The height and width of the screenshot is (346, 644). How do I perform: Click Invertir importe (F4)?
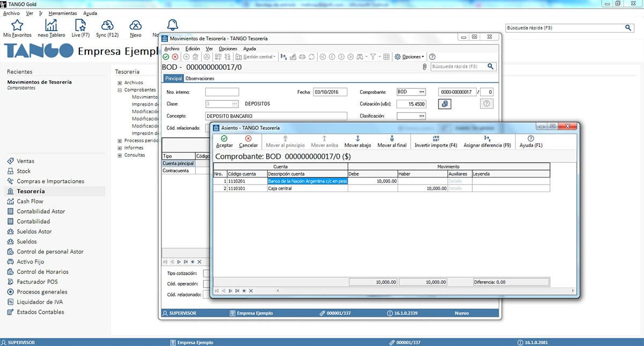tap(436, 142)
